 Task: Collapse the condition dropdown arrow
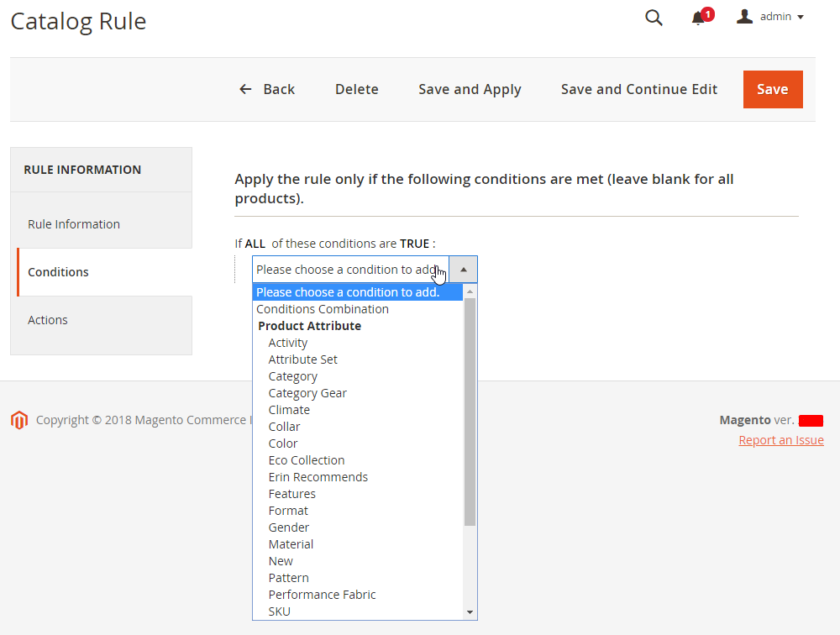(x=464, y=270)
